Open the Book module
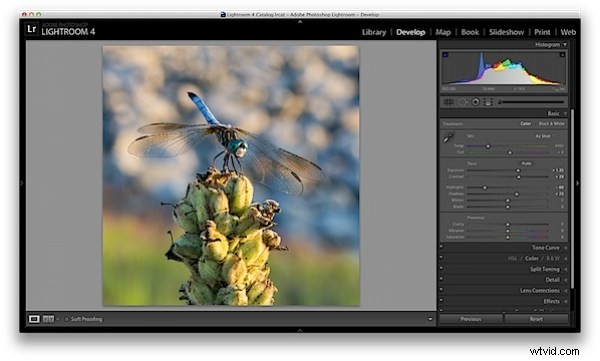This screenshot has height=361, width=600. click(470, 32)
